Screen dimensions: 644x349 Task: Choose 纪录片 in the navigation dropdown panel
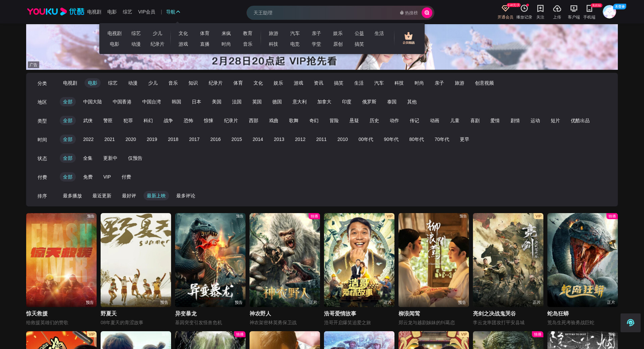157,44
